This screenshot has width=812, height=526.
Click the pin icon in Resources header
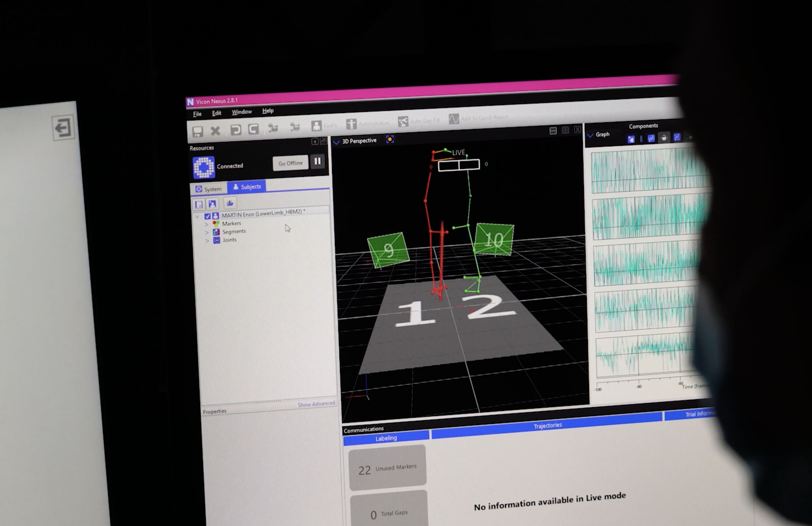click(315, 141)
